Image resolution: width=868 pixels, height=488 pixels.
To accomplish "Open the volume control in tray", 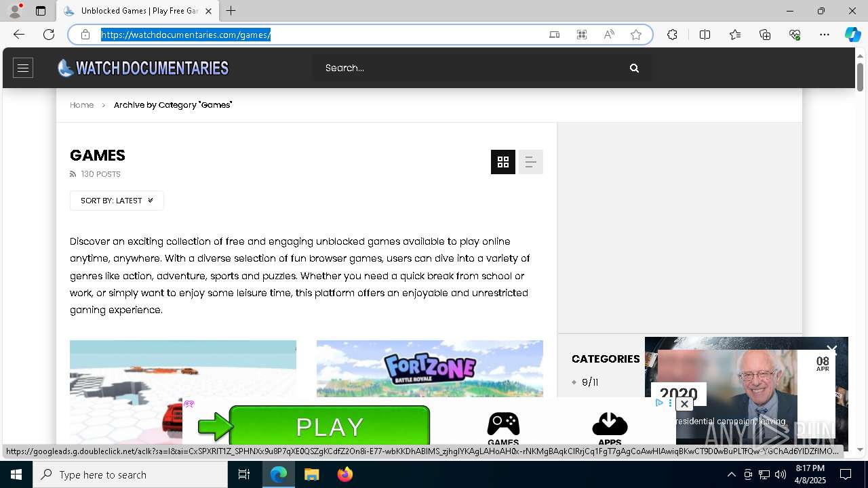I will (x=781, y=474).
